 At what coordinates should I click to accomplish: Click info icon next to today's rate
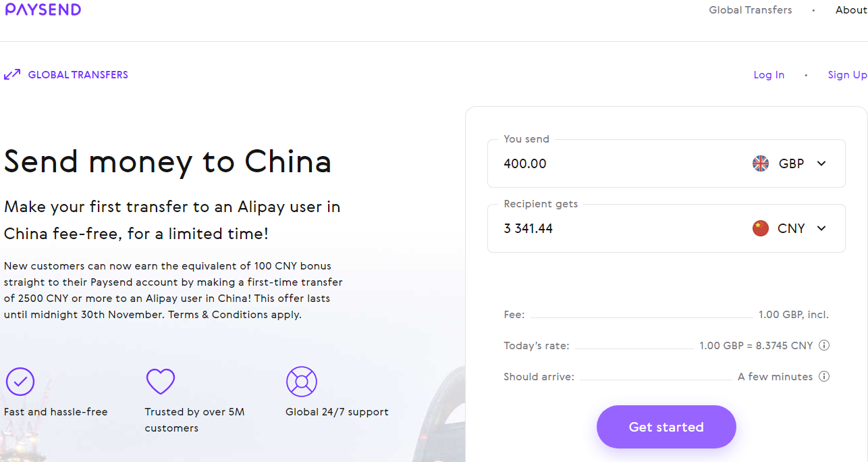tap(823, 345)
